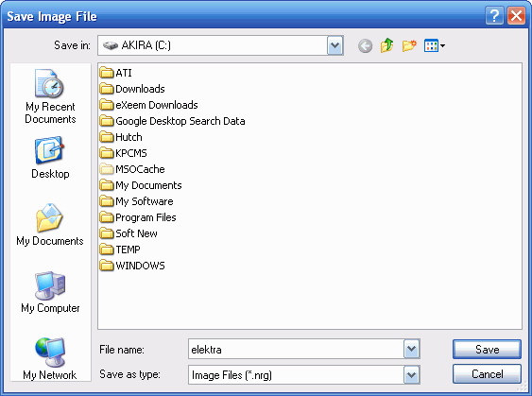The image size is (532, 396).
Task: Open My Recent Documents place
Action: 50,97
